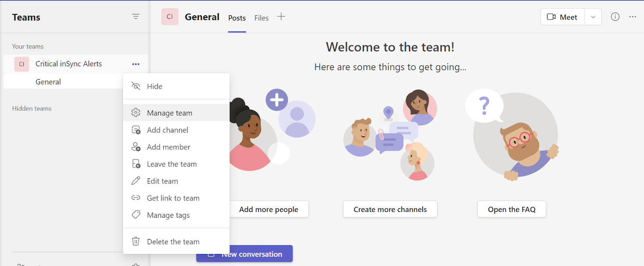Click the tag icon for Manage tags

point(136,215)
